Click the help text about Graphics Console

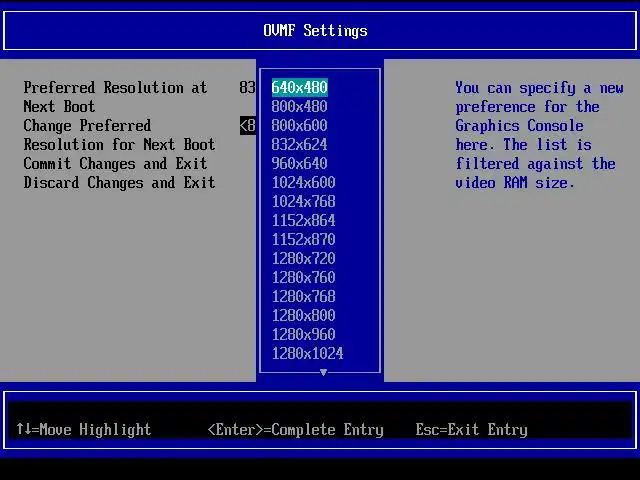539,135
